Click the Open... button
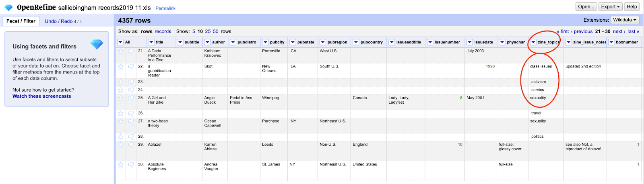644x184 pixels. click(586, 6)
